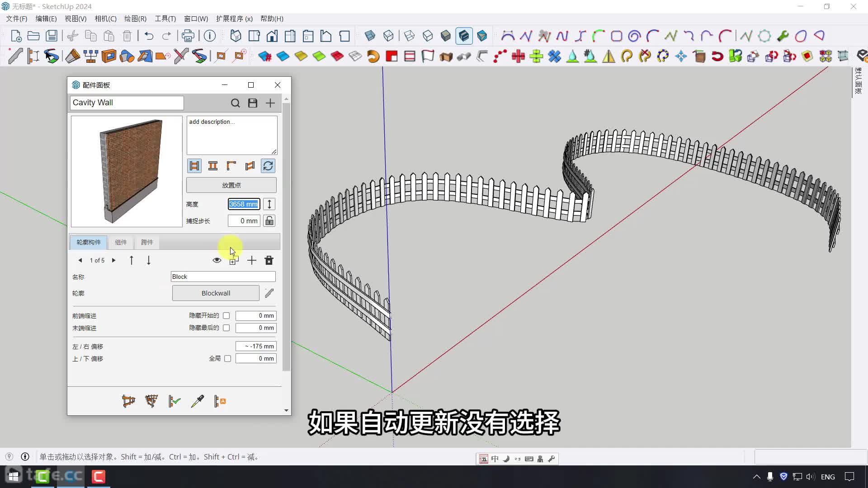Go to previous profile member arrow
This screenshot has height=488, width=868.
[x=80, y=260]
